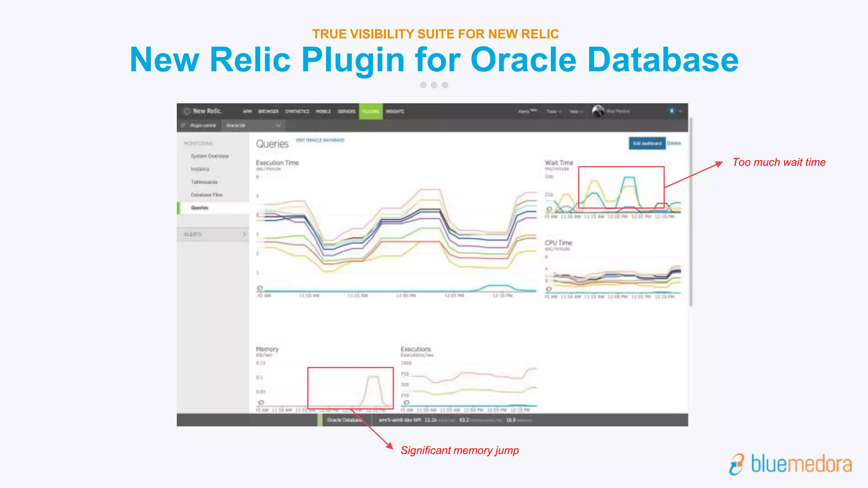This screenshot has height=488, width=868.
Task: Click the CPU Time chart title
Action: 558,243
